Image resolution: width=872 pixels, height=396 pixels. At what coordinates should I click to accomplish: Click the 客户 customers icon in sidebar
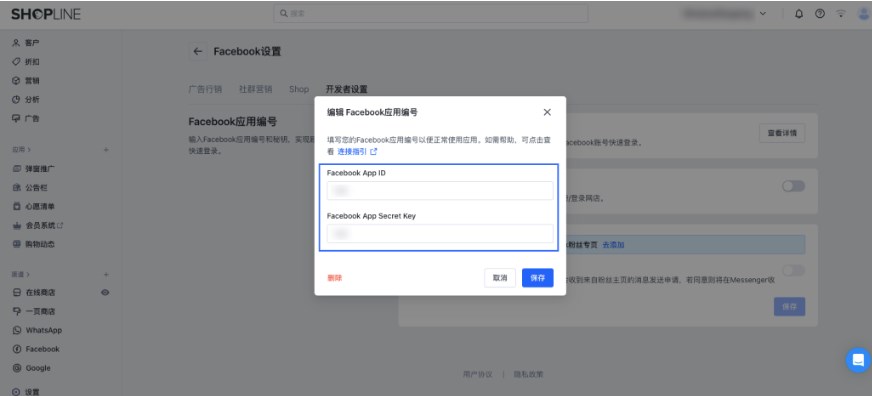[x=16, y=43]
